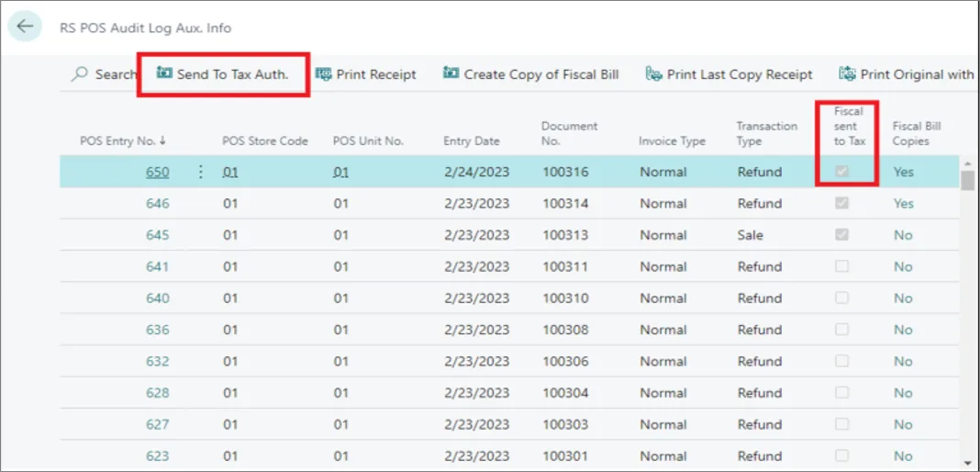Select POS Unit No. 01 for entry 650
Viewport: 980px width, 472px height.
[340, 172]
